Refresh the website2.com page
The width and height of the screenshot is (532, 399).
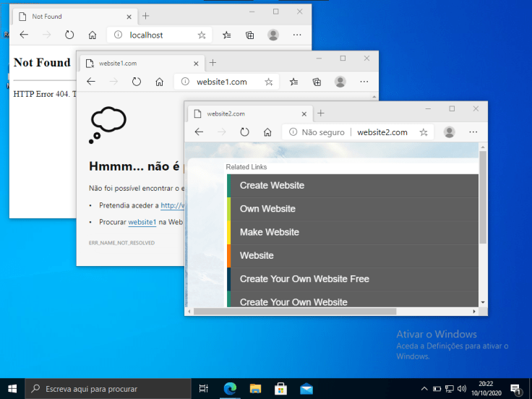point(244,132)
